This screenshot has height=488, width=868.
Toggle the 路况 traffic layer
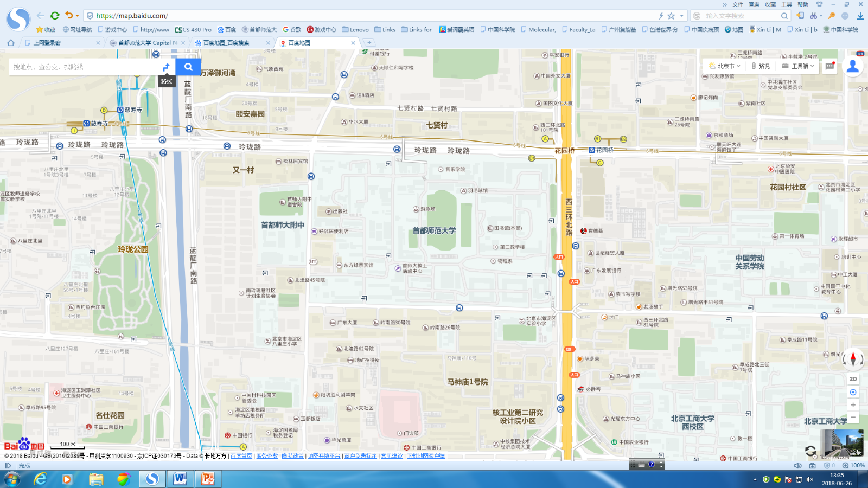click(x=761, y=66)
